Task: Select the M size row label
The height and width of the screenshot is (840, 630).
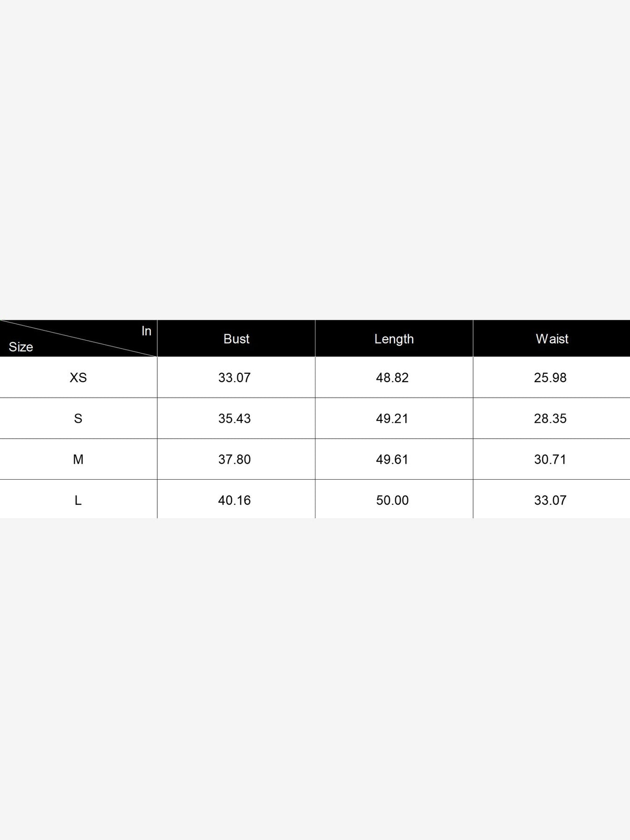Action: (x=78, y=460)
